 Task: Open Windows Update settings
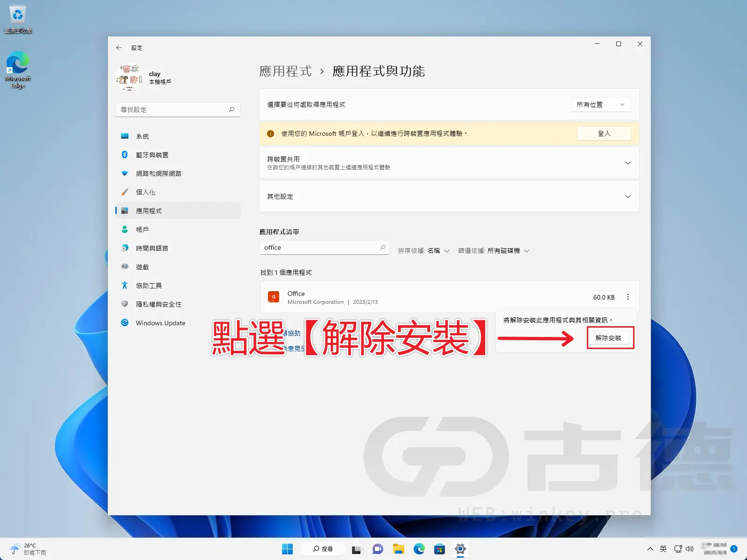pos(160,322)
